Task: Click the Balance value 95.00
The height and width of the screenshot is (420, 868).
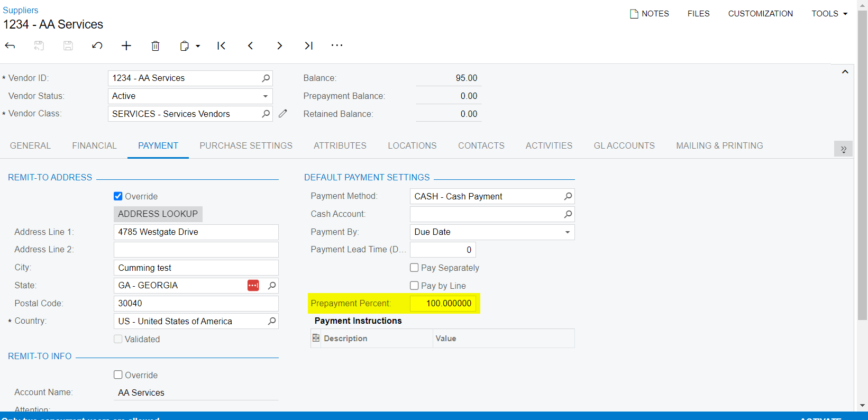Action: [466, 78]
